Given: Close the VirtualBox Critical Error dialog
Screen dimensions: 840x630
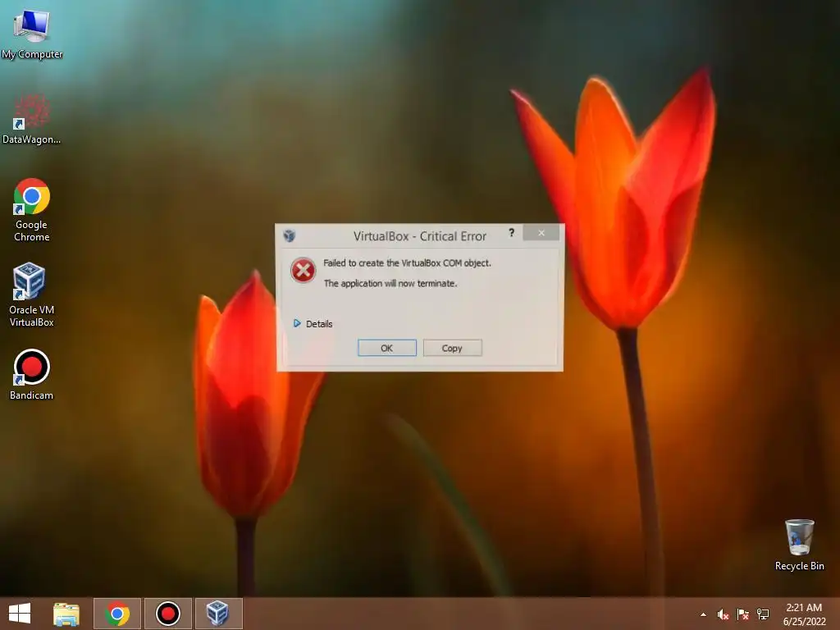Looking at the screenshot, I should tap(541, 232).
